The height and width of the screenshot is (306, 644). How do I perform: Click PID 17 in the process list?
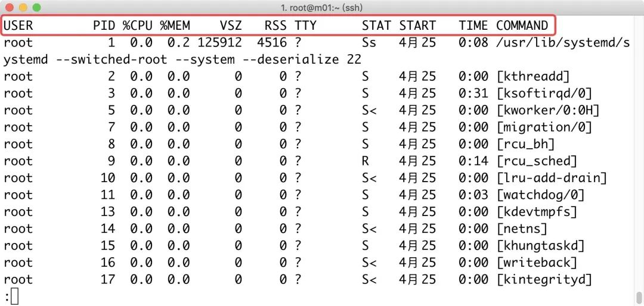pyautogui.click(x=108, y=279)
